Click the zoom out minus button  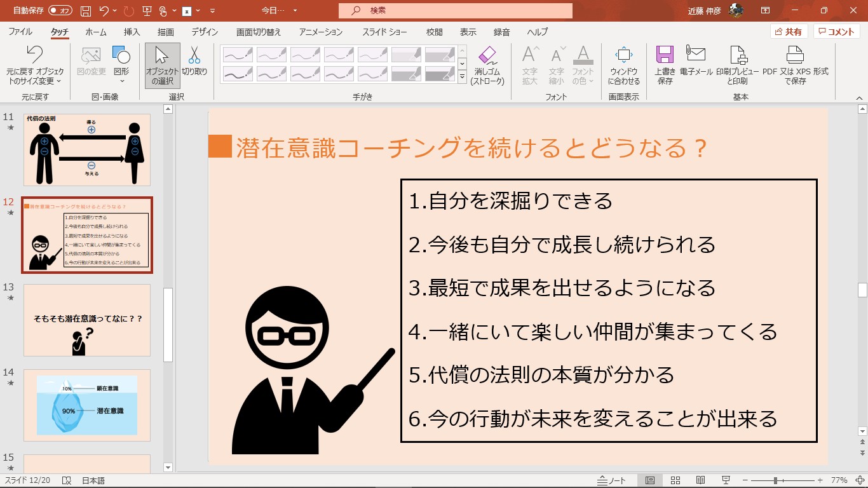click(x=745, y=480)
